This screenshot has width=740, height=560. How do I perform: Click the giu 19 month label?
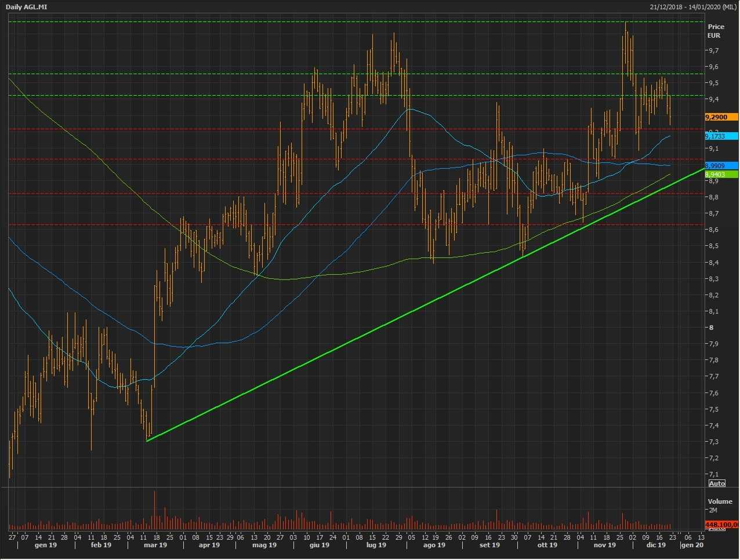pos(320,545)
